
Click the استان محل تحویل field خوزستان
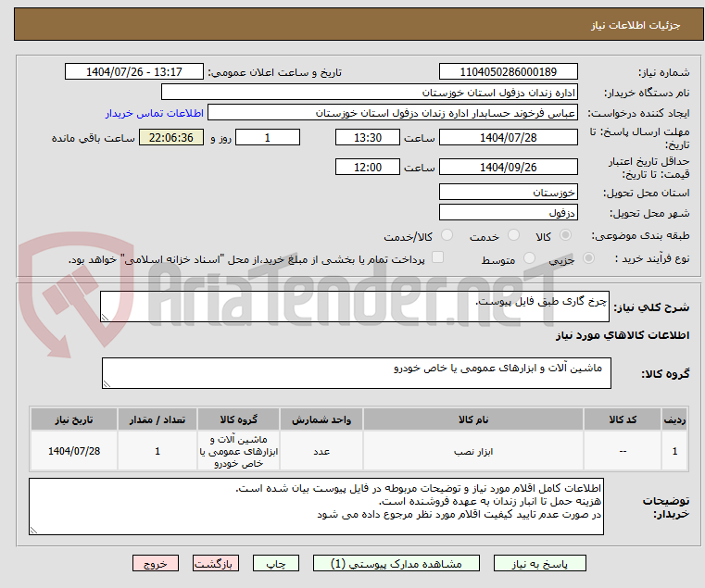coord(508,192)
